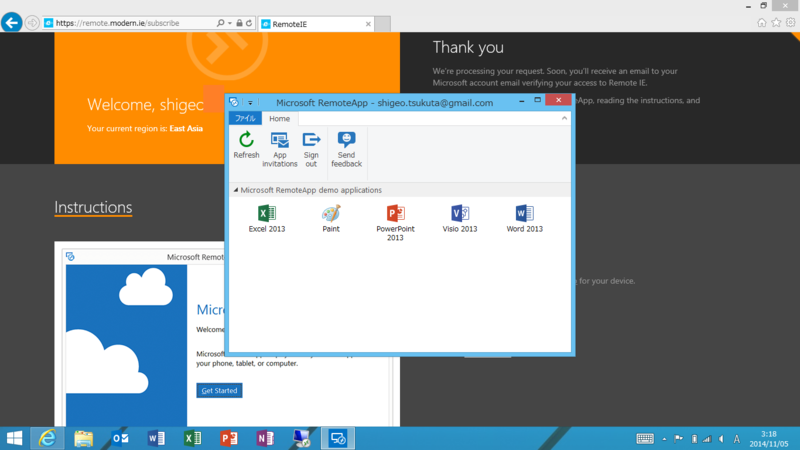800x450 pixels.
Task: Click the RemoteApp title bar app icon
Action: [234, 102]
